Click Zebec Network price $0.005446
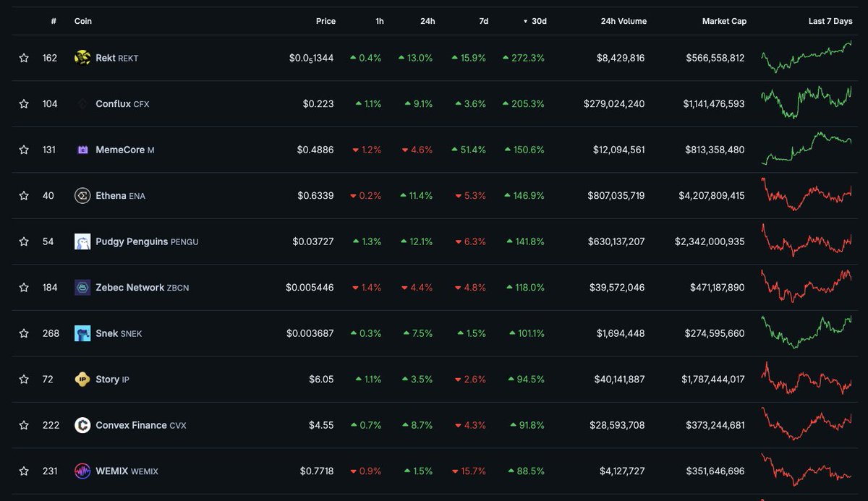 click(x=310, y=288)
